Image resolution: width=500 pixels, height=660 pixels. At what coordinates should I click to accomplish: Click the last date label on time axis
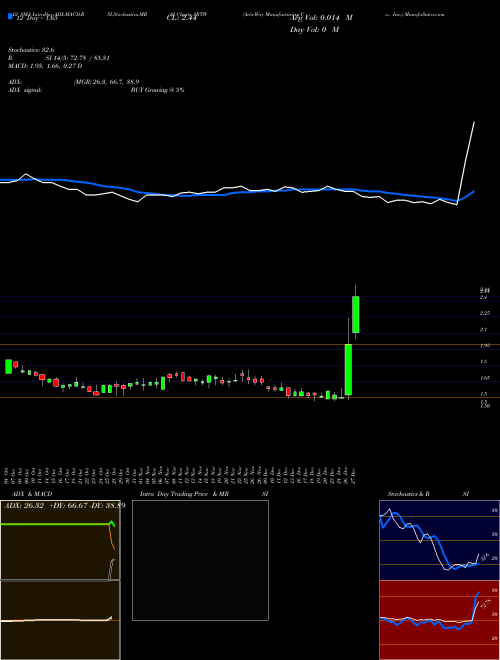tap(356, 476)
